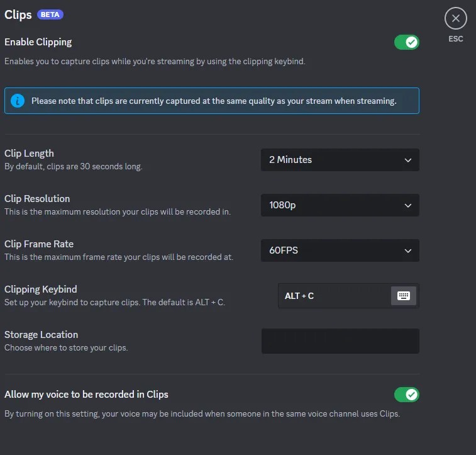Click the Enable Clipping label text
The width and height of the screenshot is (476, 455).
point(38,42)
